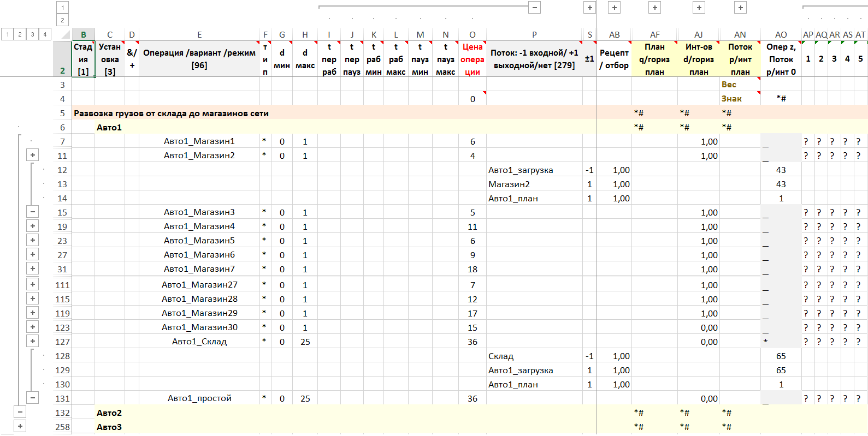
Task: Select the Авто1_Магазин3 cell
Action: click(x=199, y=212)
